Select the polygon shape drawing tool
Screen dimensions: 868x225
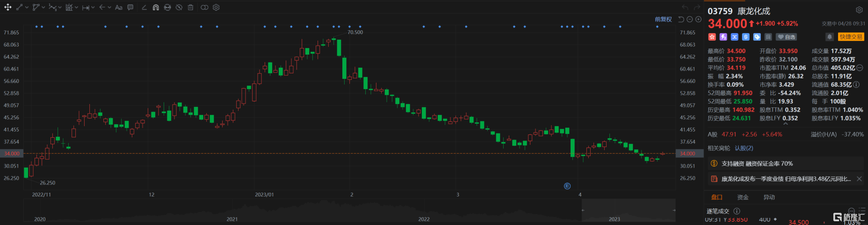[36, 7]
